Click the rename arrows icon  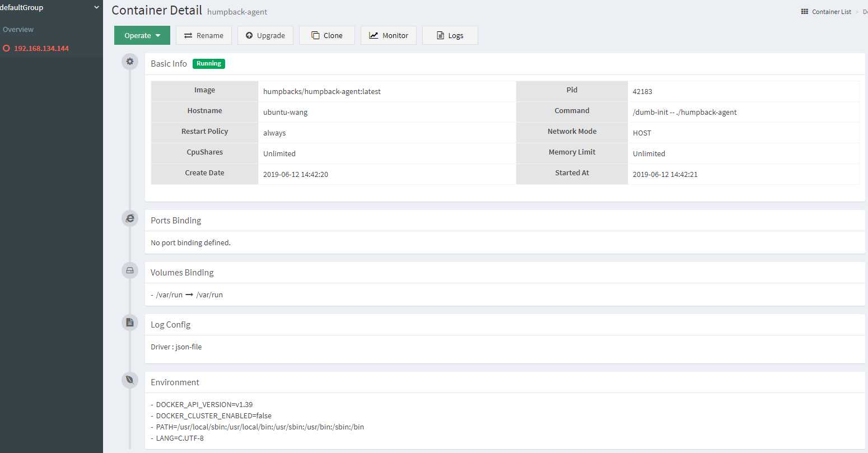tap(188, 35)
